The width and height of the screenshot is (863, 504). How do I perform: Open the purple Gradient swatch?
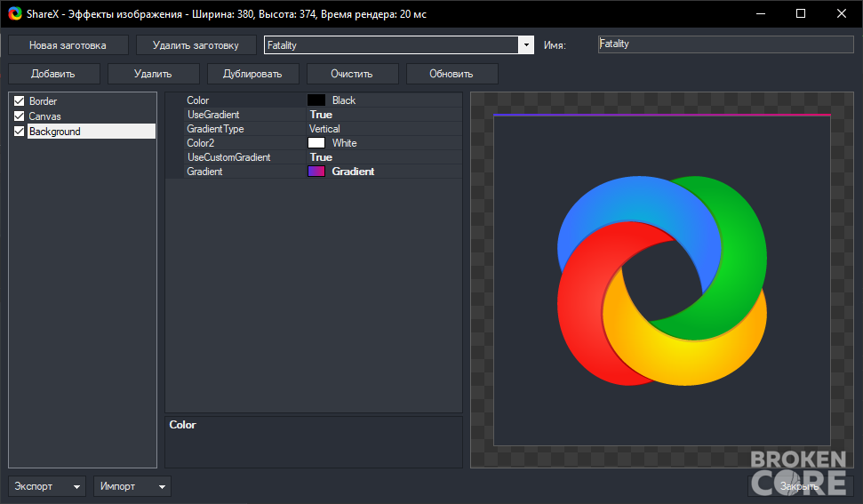click(316, 172)
